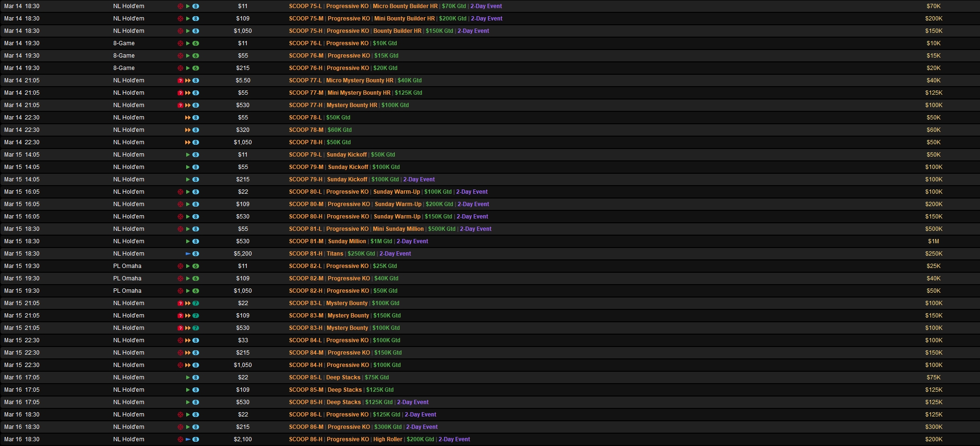The image size is (980, 446).
Task: Click the green regular-speed arrow on SCOOP 76-M
Action: pos(188,56)
